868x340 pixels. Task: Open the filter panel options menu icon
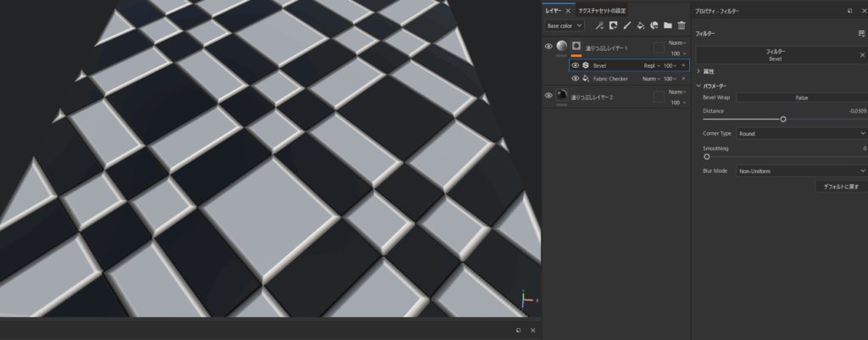(861, 33)
